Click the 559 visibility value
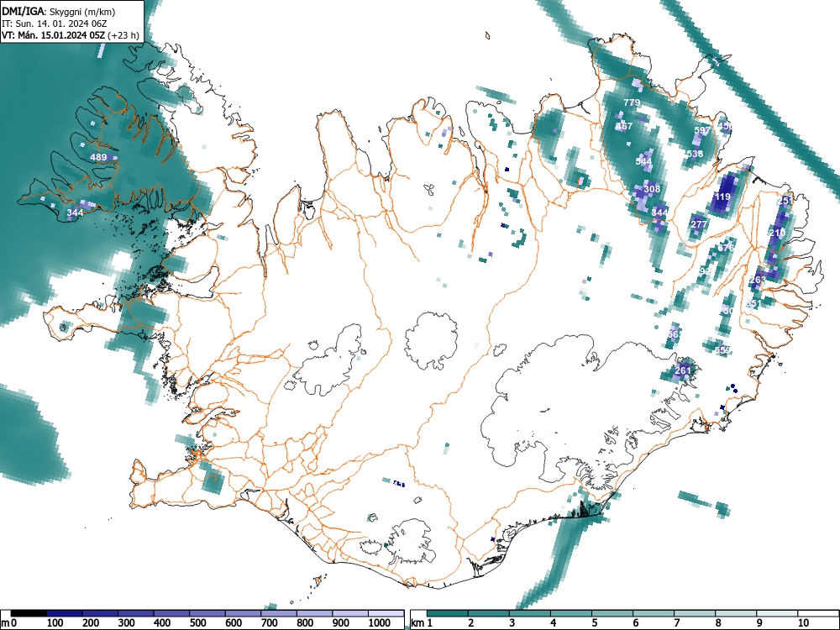The height and width of the screenshot is (630, 840). tap(722, 350)
